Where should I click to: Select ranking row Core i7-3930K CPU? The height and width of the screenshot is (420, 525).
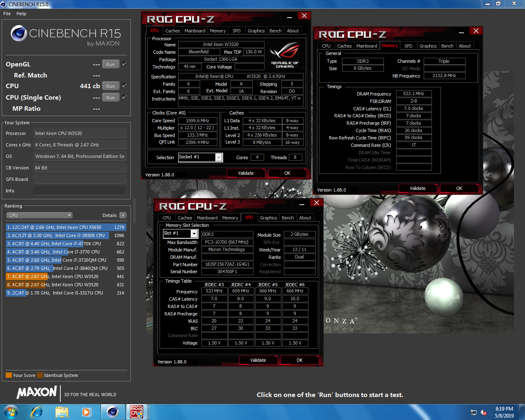point(66,235)
